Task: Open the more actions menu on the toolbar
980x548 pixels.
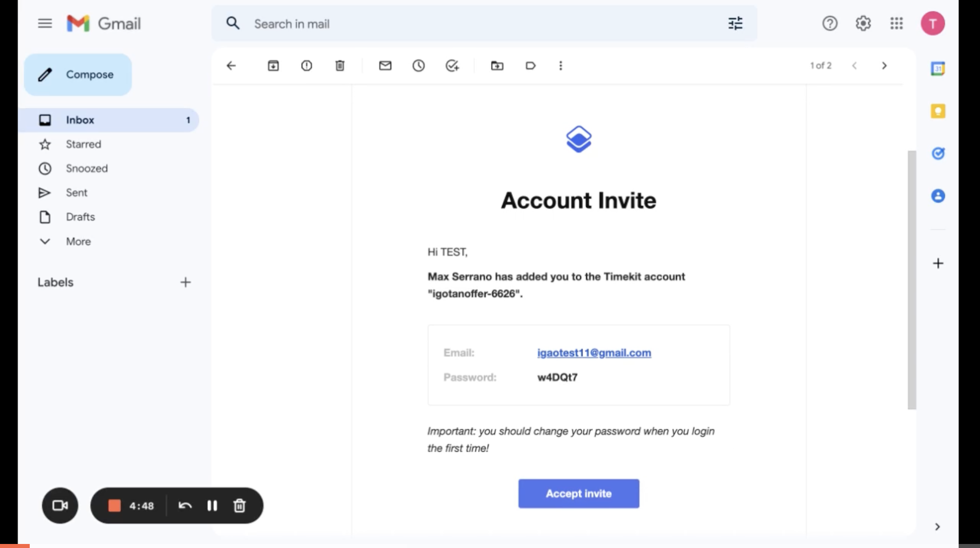Action: point(560,65)
